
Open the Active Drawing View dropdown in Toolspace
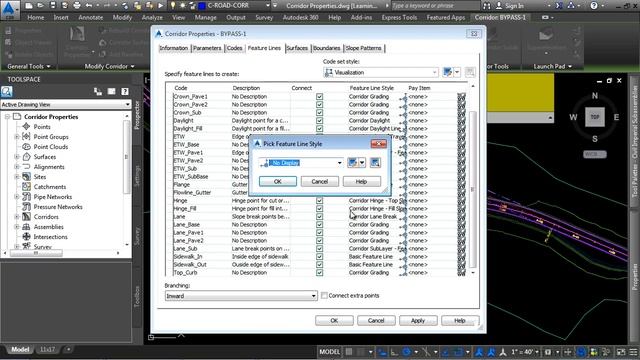(x=65, y=104)
